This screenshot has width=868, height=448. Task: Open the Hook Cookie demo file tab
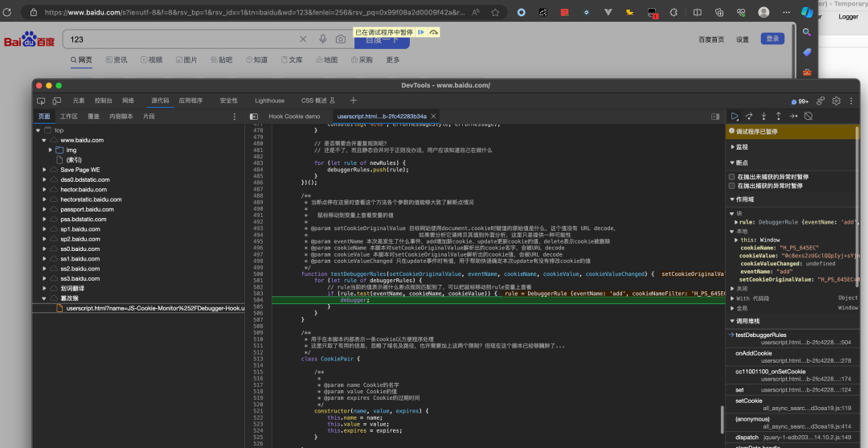click(294, 117)
